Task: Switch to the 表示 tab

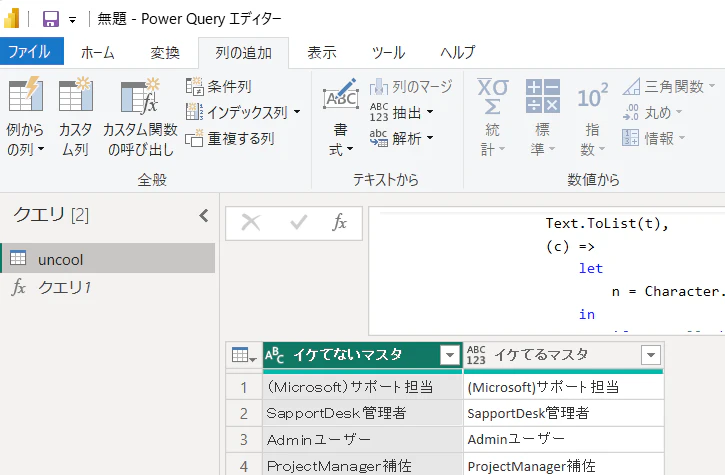Action: click(x=322, y=52)
